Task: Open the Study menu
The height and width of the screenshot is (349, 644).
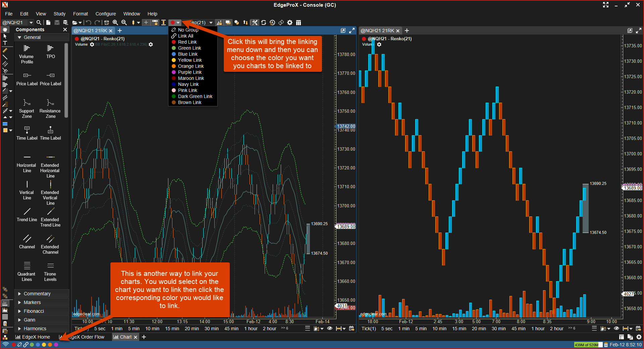Action: click(59, 14)
